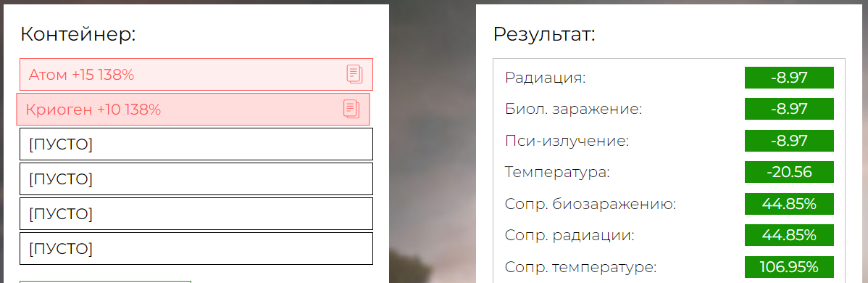868x283 pixels.
Task: Click the Температура: label
Action: coord(557,173)
